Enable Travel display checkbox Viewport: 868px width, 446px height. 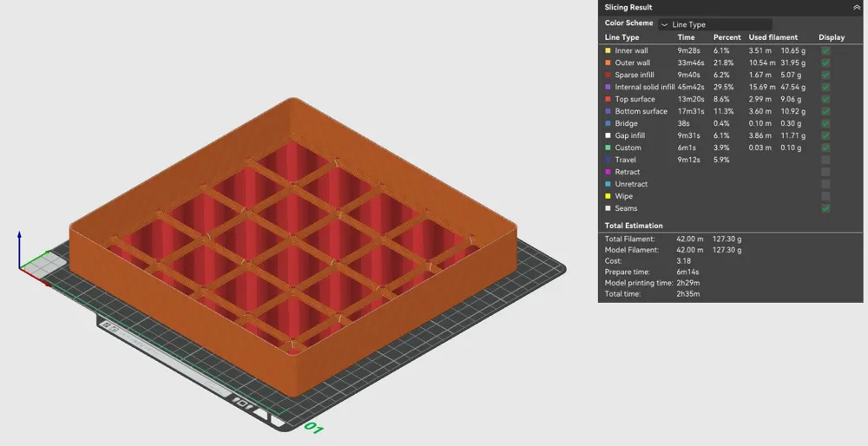(x=825, y=160)
